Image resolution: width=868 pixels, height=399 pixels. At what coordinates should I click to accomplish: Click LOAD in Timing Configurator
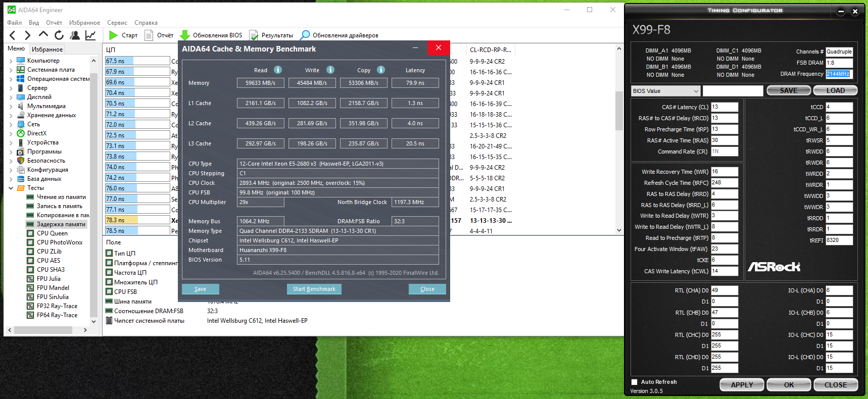836,90
